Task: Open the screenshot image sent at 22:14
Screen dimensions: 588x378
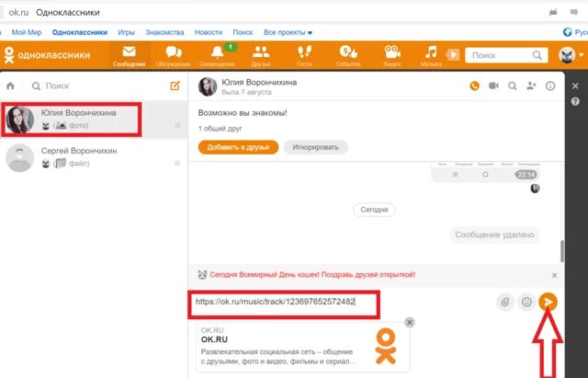Action: click(486, 173)
